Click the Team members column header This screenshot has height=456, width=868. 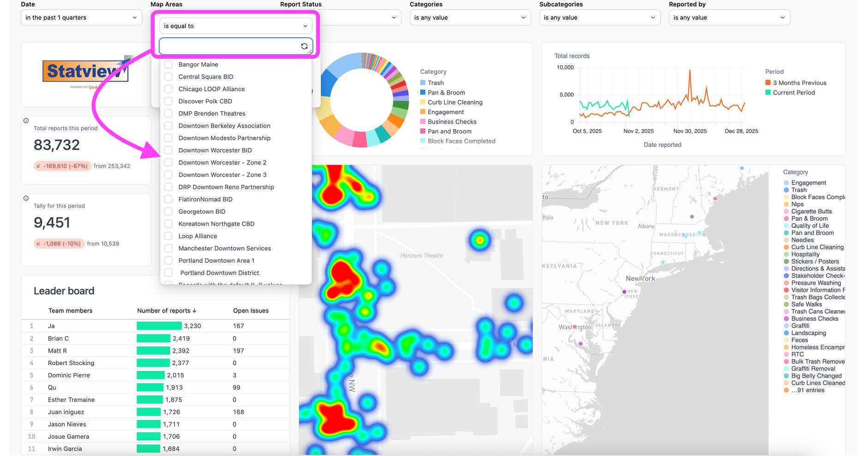(x=71, y=311)
